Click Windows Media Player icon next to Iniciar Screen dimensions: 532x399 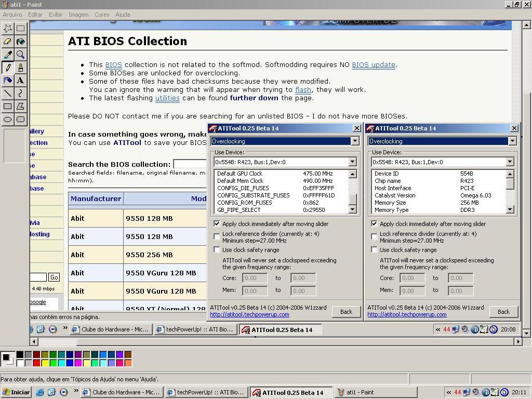[64, 392]
